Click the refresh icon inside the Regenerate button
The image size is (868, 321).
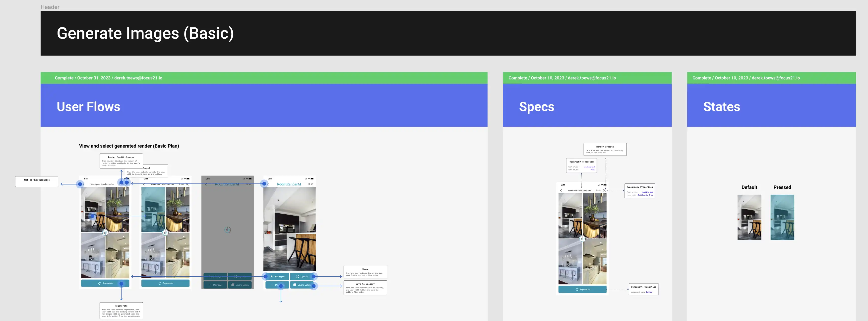pos(100,283)
